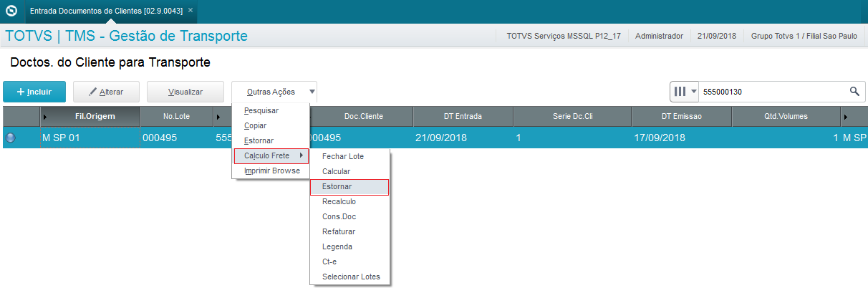Choose Pesquisar from the menu
Viewport: 868px width, 288px height.
click(270, 110)
